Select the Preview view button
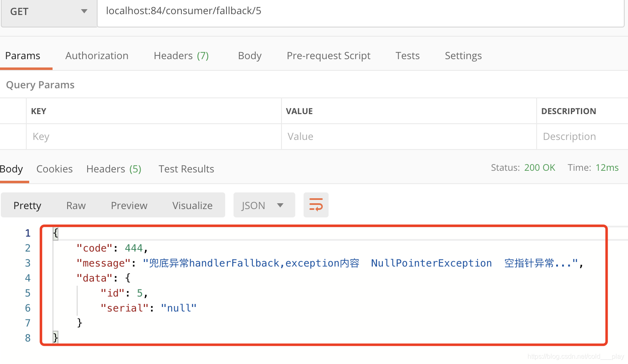The image size is (628, 364). point(129,205)
